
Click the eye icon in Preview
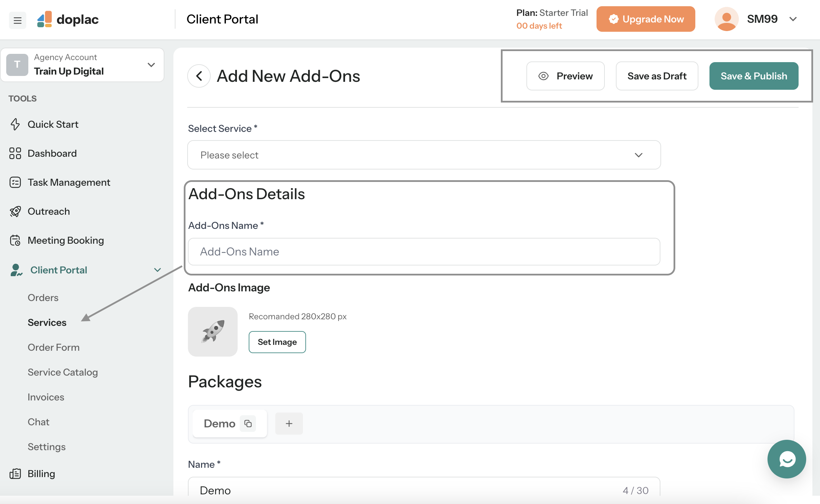click(543, 76)
